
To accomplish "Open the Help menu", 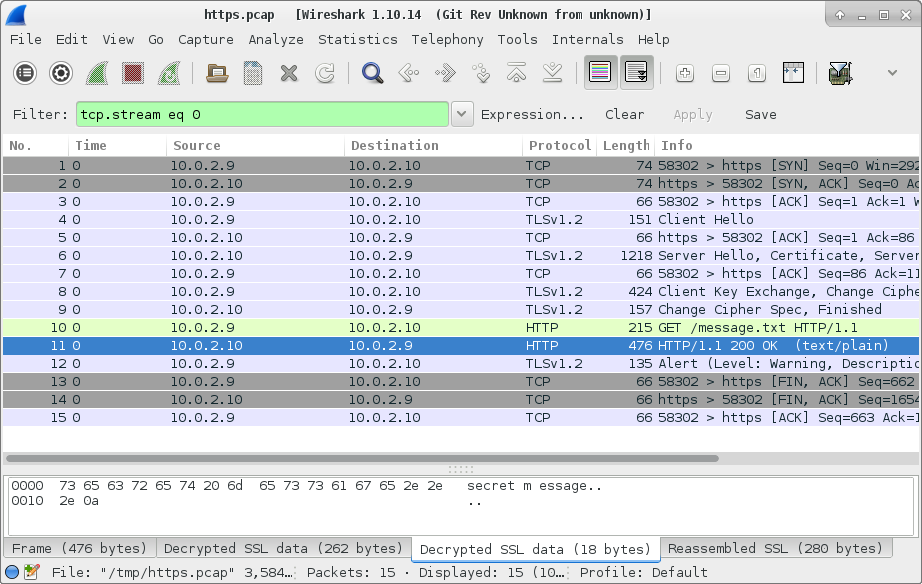I will tap(653, 39).
